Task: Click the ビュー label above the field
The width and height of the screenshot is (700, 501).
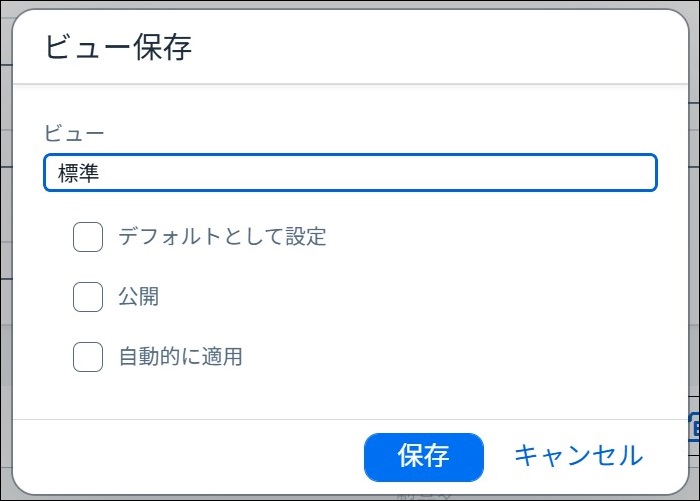Action: (74, 133)
